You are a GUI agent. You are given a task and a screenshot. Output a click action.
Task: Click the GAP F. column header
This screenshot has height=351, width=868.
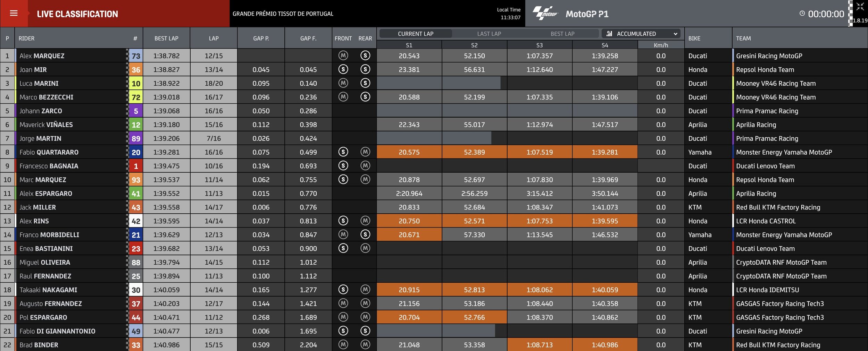tap(308, 38)
